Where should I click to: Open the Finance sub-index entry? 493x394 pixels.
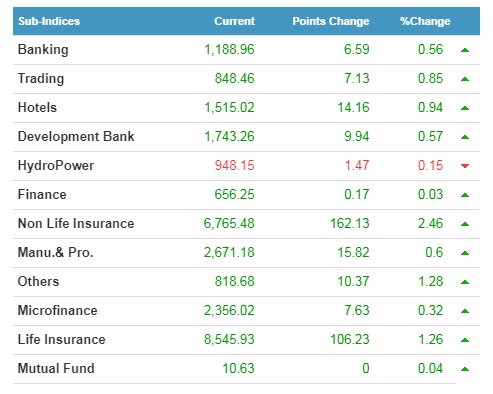42,194
